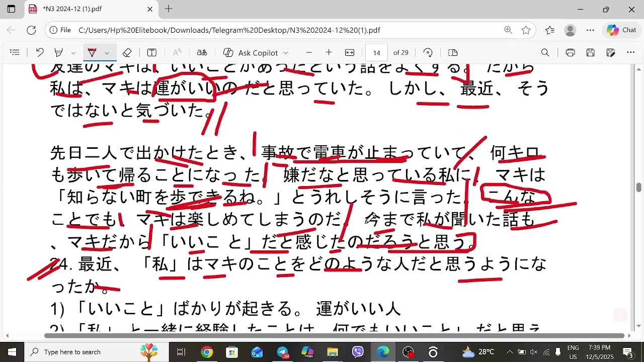The height and width of the screenshot is (362, 644).
Task: Open the Copilot Chat button
Action: pos(622,30)
